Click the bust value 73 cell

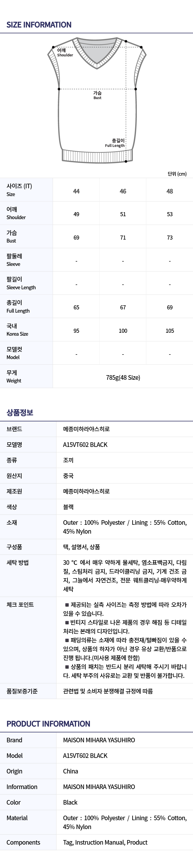pos(170,238)
